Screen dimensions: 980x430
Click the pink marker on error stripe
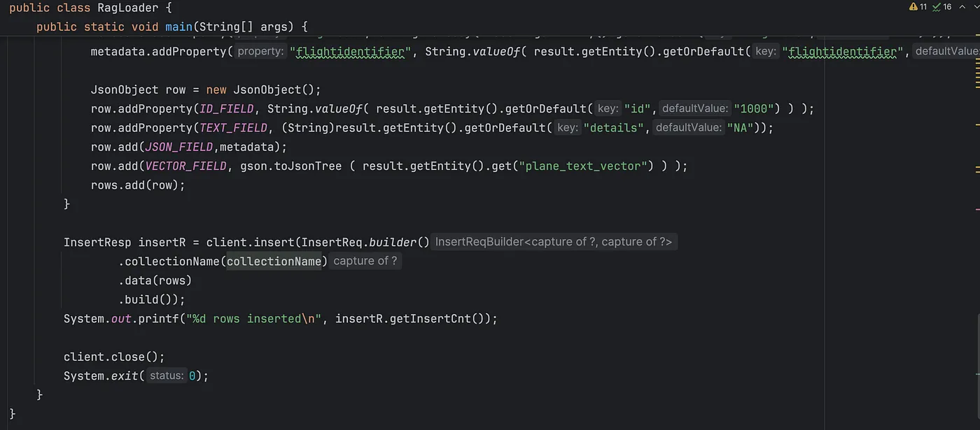click(x=976, y=208)
